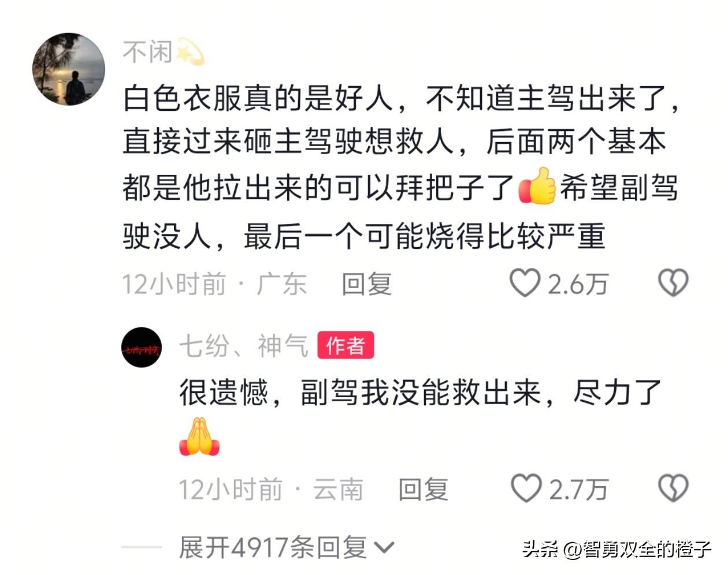The width and height of the screenshot is (728, 575).
Task: Click the praying hands emoji in reply
Action: click(x=199, y=436)
